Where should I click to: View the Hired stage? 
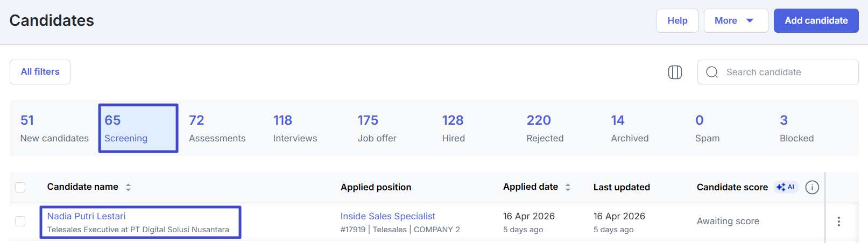453,128
